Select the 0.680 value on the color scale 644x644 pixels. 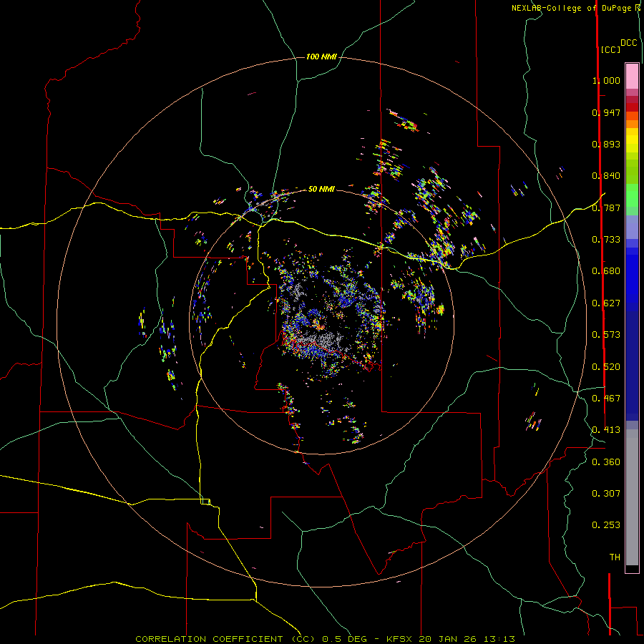(x=606, y=271)
